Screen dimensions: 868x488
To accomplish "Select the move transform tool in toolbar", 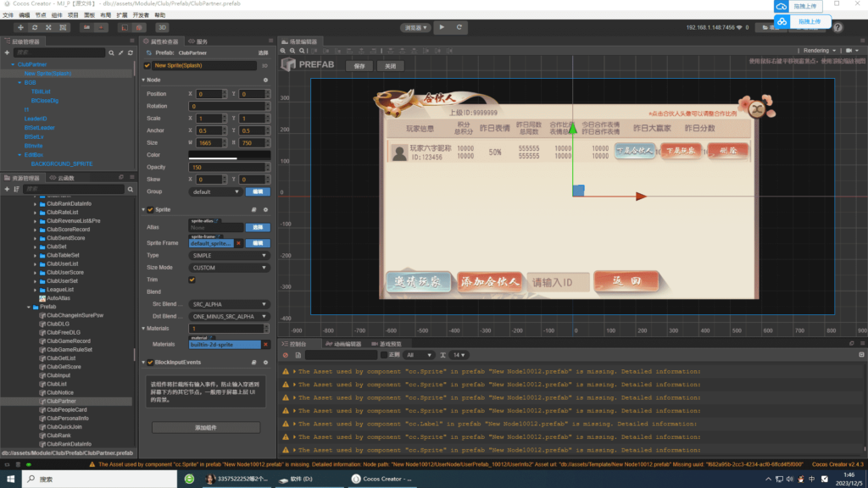I will 19,27.
